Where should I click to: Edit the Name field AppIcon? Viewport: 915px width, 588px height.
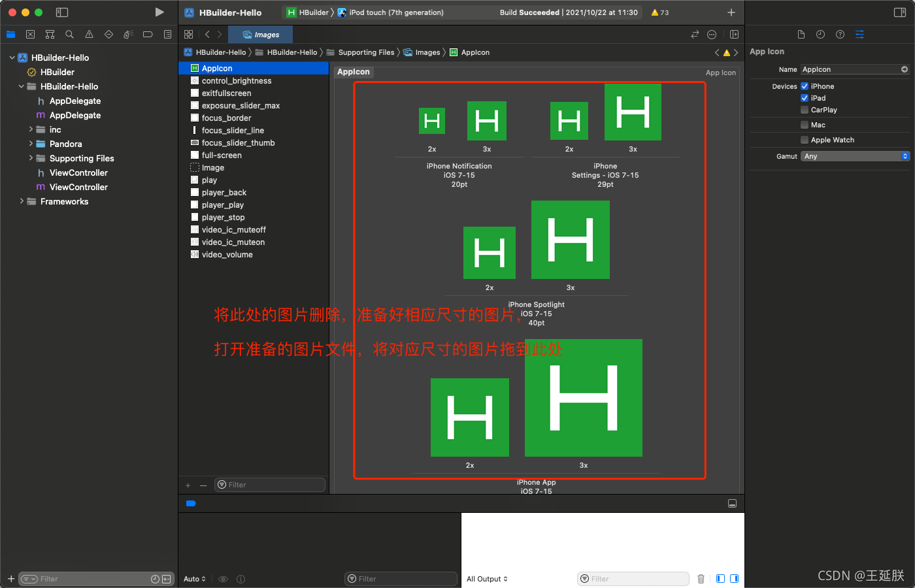coord(855,69)
